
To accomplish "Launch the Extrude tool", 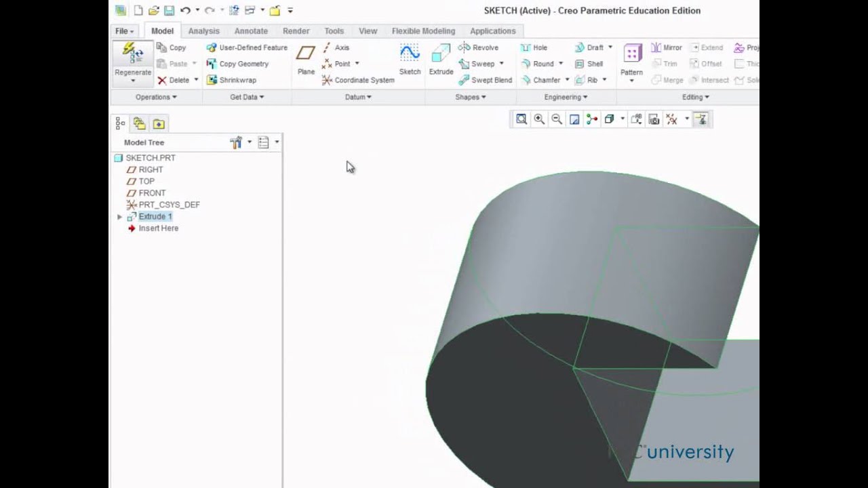I will (441, 60).
